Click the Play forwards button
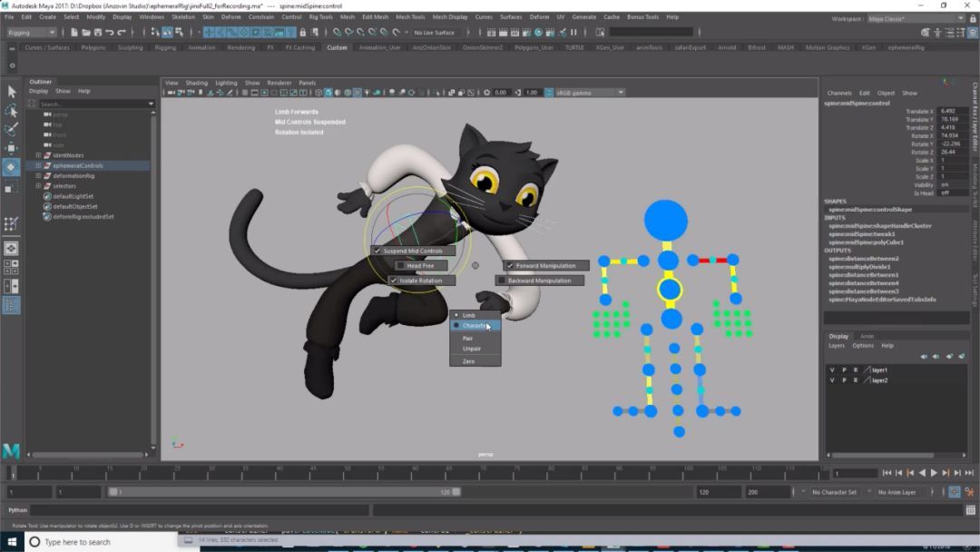The image size is (980, 552). (x=934, y=473)
